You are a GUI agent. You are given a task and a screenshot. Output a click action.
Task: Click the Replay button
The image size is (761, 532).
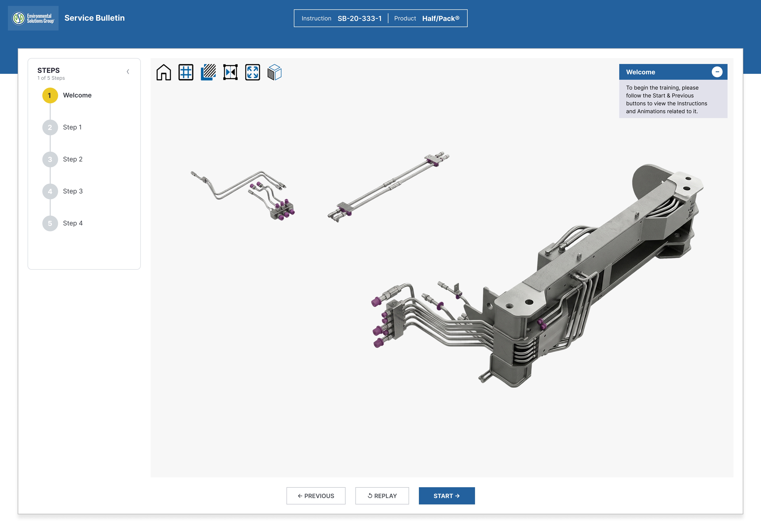coord(382,496)
